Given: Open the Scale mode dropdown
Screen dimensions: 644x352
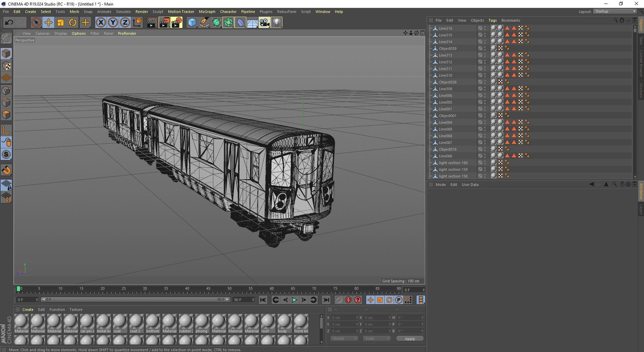Looking at the screenshot, I should [x=377, y=339].
